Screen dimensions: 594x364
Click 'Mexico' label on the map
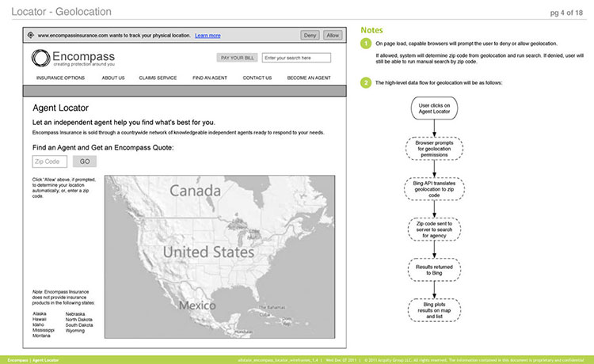point(197,305)
